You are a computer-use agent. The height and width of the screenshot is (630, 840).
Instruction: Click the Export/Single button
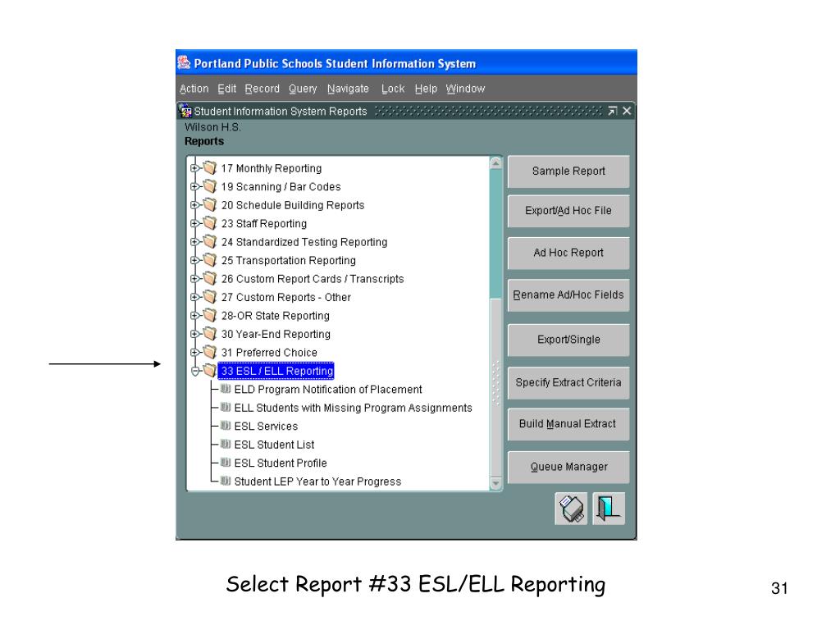click(568, 340)
